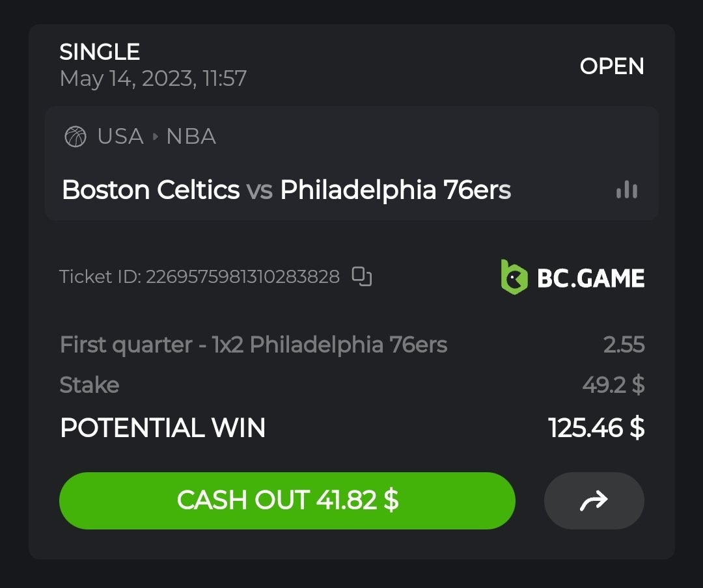Click the First quarter 1x2 selection line
The image size is (703, 588).
pyautogui.click(x=253, y=345)
